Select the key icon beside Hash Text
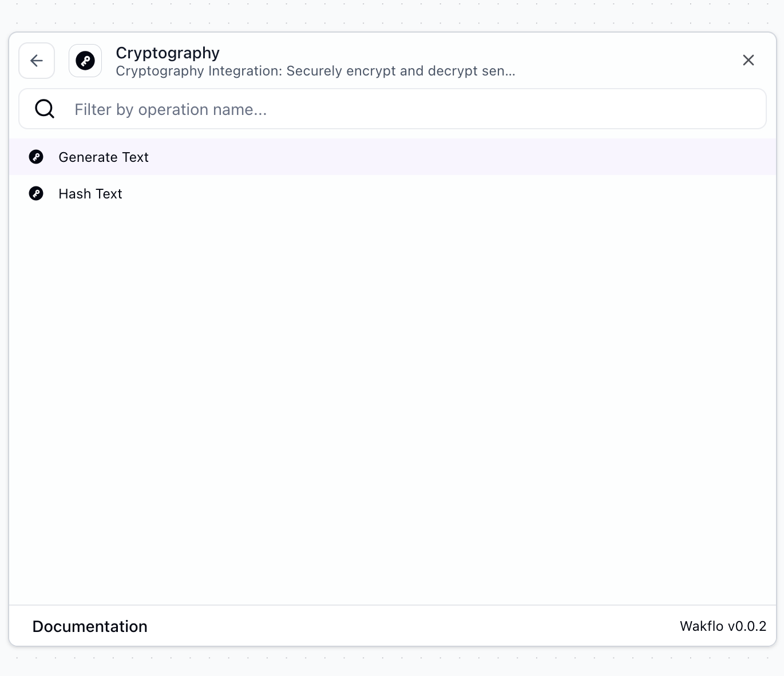This screenshot has height=676, width=784. (x=36, y=193)
